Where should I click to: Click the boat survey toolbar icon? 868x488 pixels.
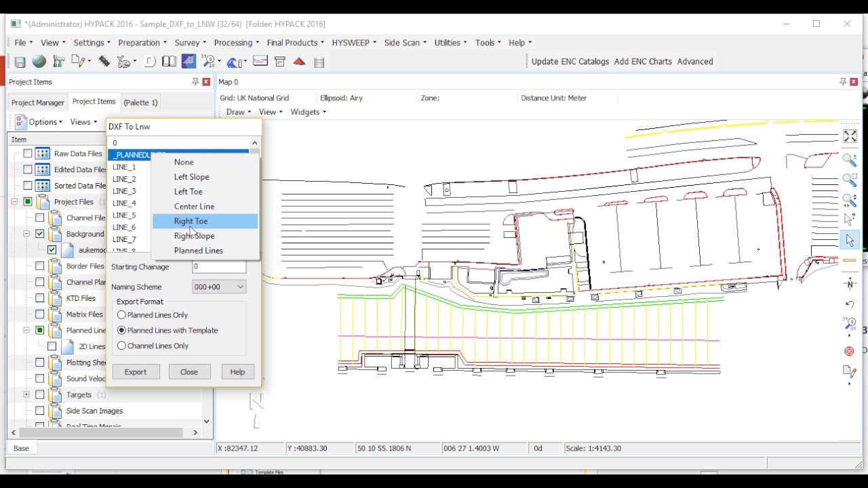click(123, 62)
